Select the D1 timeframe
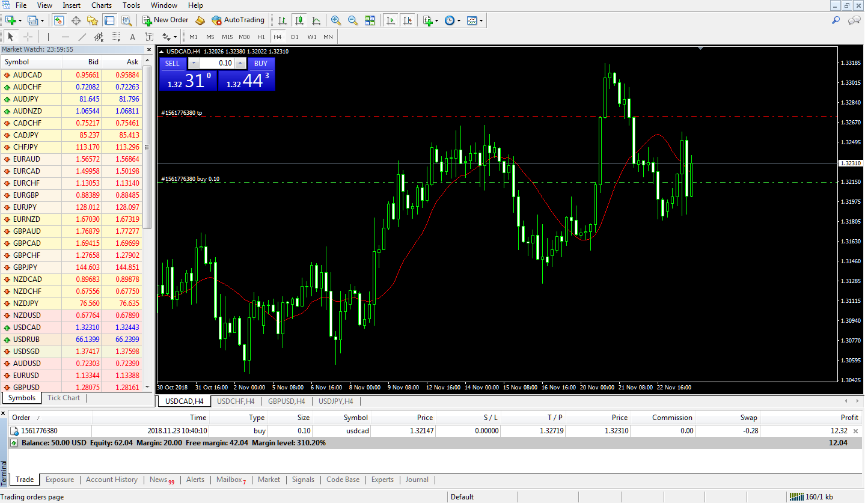Image resolution: width=868 pixels, height=503 pixels. 295,37
